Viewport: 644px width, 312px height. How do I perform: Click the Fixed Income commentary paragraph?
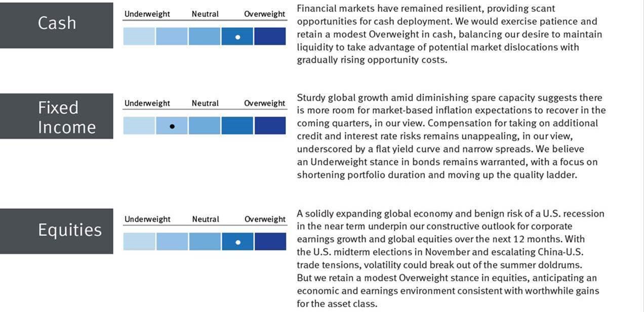(x=451, y=136)
